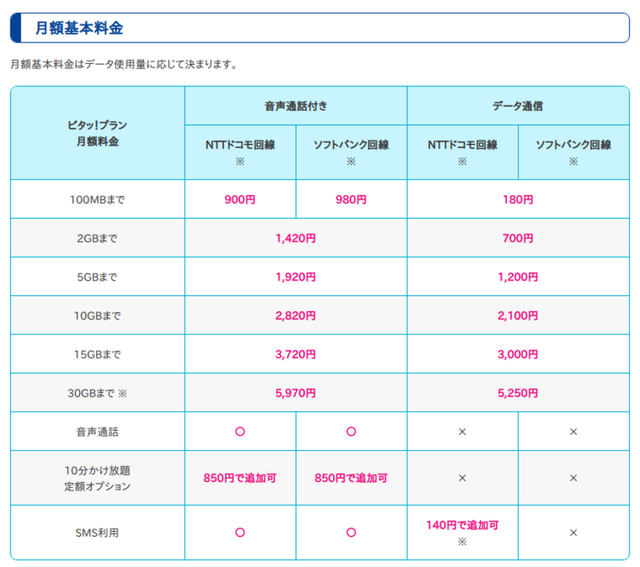Click the ピタッ!プラン 月額料金 header cell
Viewport: 640px width, 567px height.
(x=97, y=133)
